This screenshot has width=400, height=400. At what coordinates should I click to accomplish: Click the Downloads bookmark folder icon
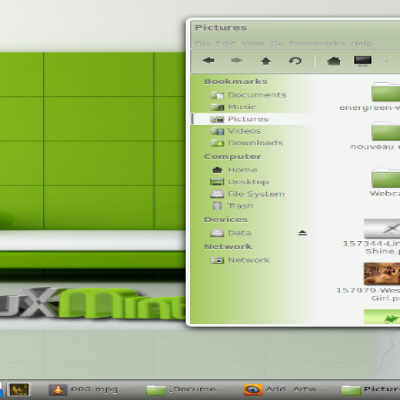point(217,143)
